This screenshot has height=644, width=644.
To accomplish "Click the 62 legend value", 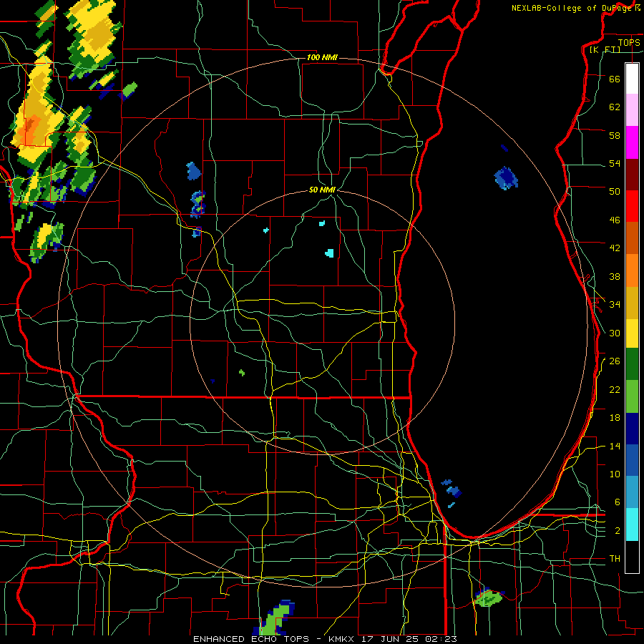I will (615, 107).
